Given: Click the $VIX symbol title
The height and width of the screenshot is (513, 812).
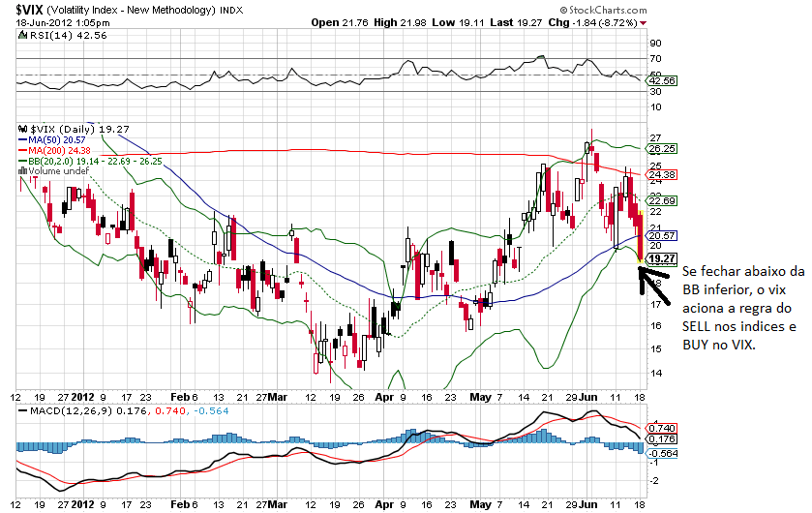Looking at the screenshot, I should pyautogui.click(x=29, y=10).
